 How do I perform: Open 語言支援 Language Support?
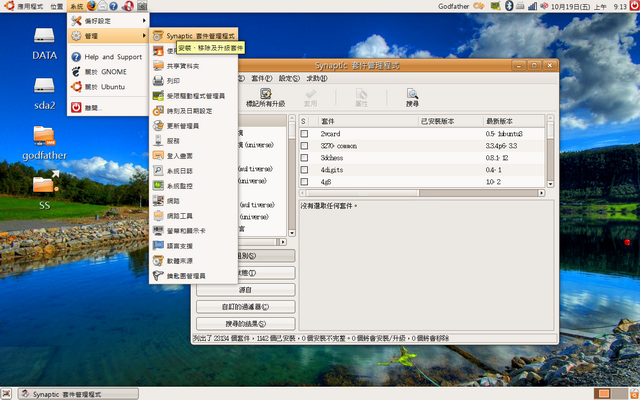click(x=193, y=246)
